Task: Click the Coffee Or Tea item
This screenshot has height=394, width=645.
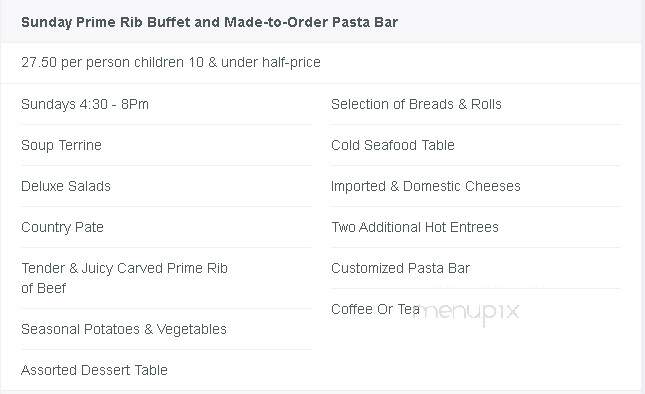Action: point(375,309)
